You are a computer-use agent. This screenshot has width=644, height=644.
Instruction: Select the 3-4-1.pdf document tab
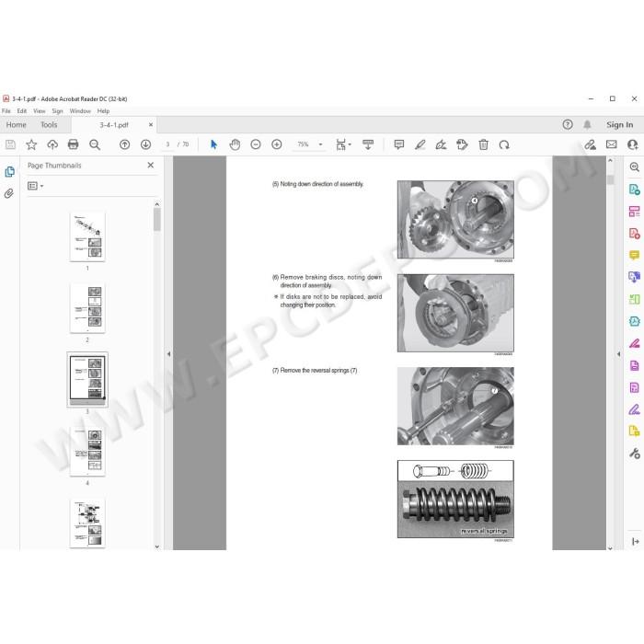(x=113, y=125)
